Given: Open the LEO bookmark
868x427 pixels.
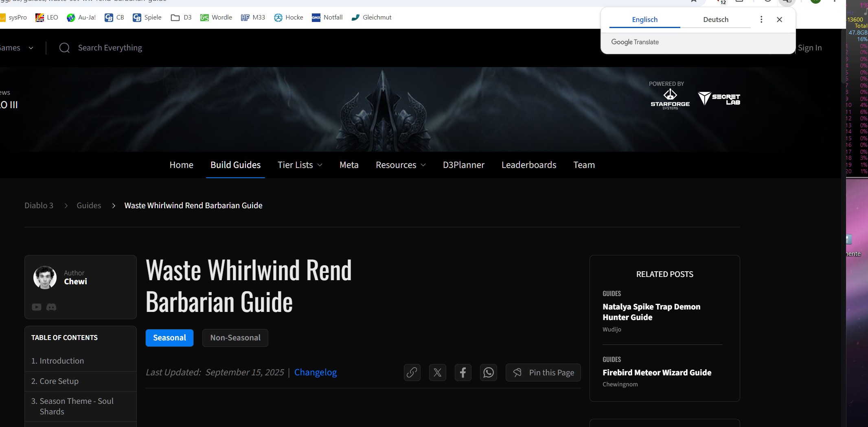Looking at the screenshot, I should point(47,17).
